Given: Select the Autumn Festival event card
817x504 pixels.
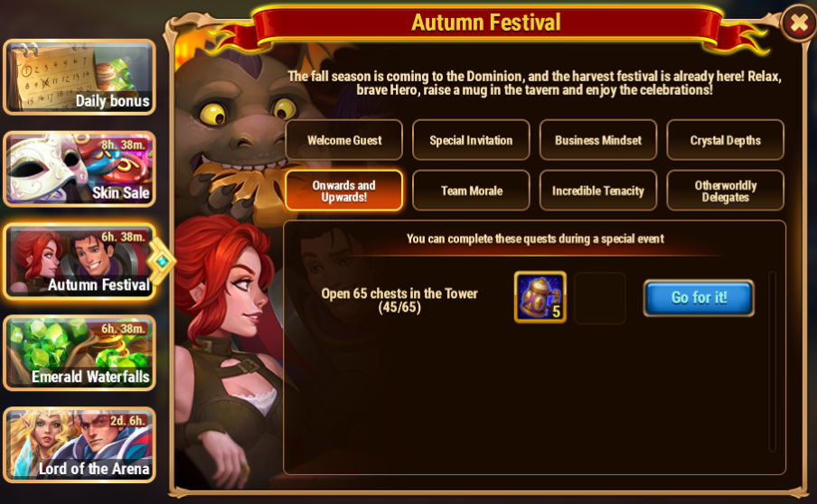Looking at the screenshot, I should (x=80, y=261).
